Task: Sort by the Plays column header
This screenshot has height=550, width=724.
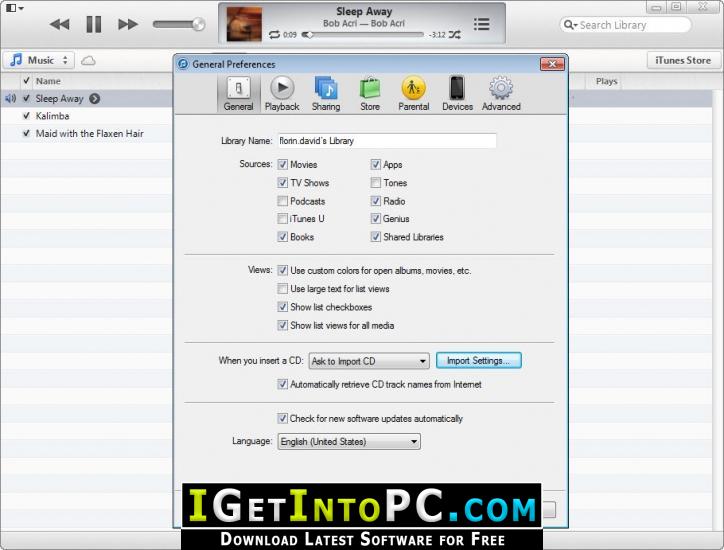Action: pos(606,81)
